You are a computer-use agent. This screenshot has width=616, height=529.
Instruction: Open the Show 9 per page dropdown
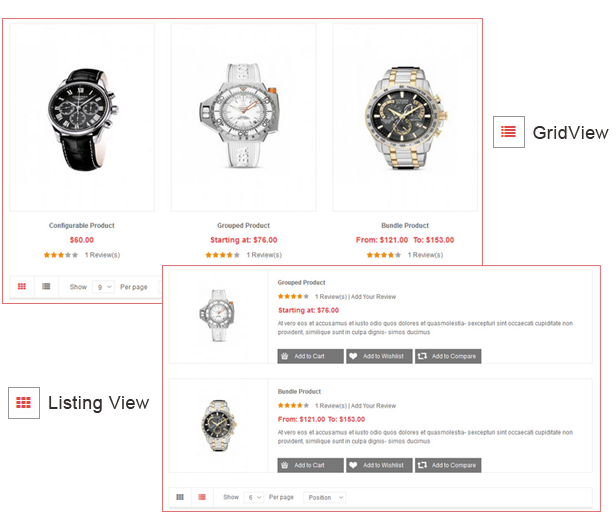[x=104, y=287]
